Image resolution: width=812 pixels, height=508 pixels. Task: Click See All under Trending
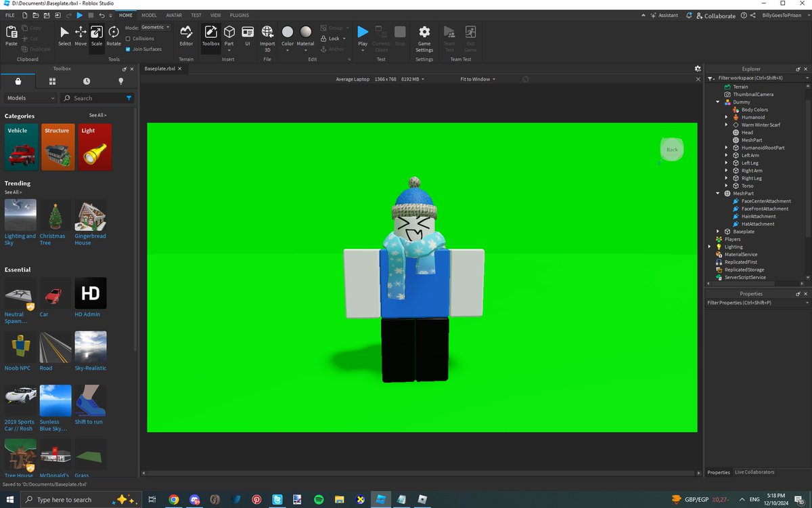point(14,192)
